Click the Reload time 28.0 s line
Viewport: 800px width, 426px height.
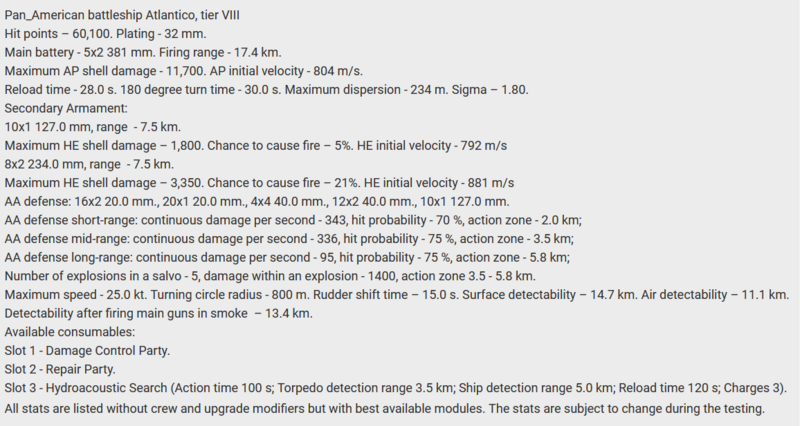[266, 89]
